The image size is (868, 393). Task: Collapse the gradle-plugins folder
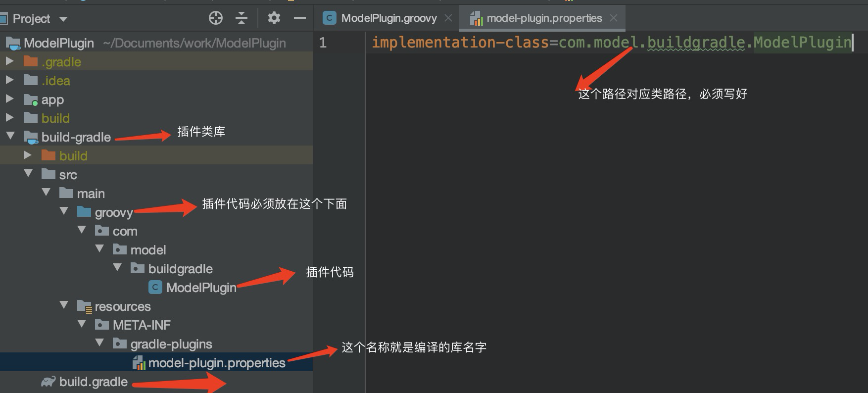click(x=99, y=343)
